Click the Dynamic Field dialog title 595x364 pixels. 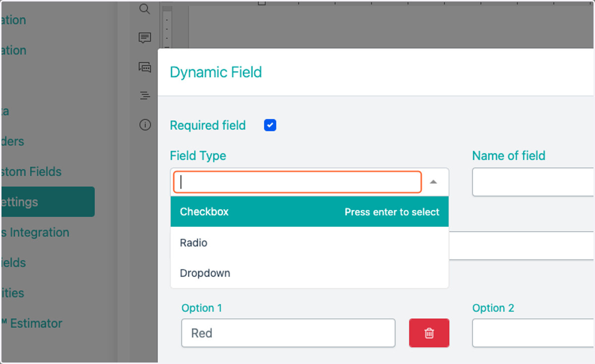tap(216, 72)
